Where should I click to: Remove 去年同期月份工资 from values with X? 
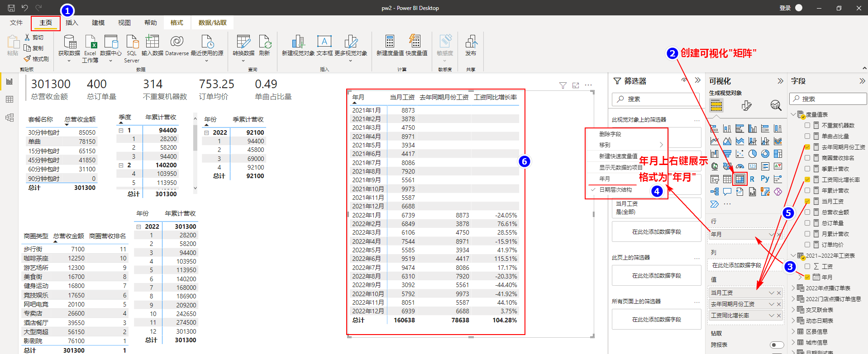[x=779, y=304]
